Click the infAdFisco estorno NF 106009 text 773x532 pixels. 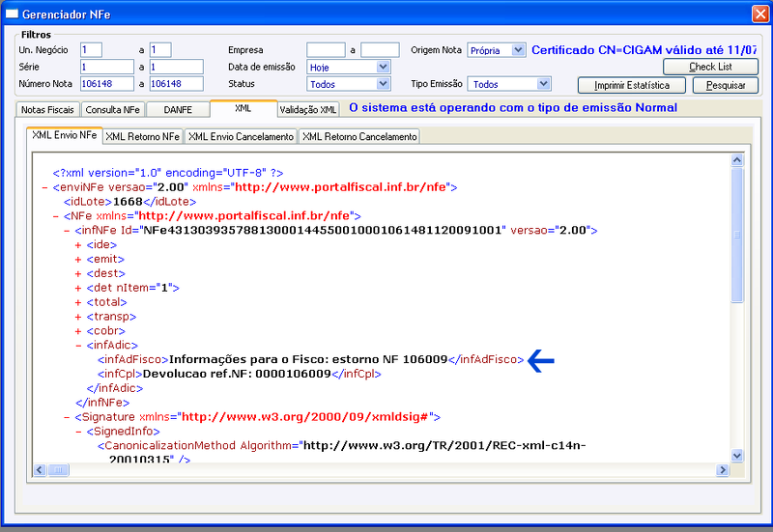[x=310, y=359]
